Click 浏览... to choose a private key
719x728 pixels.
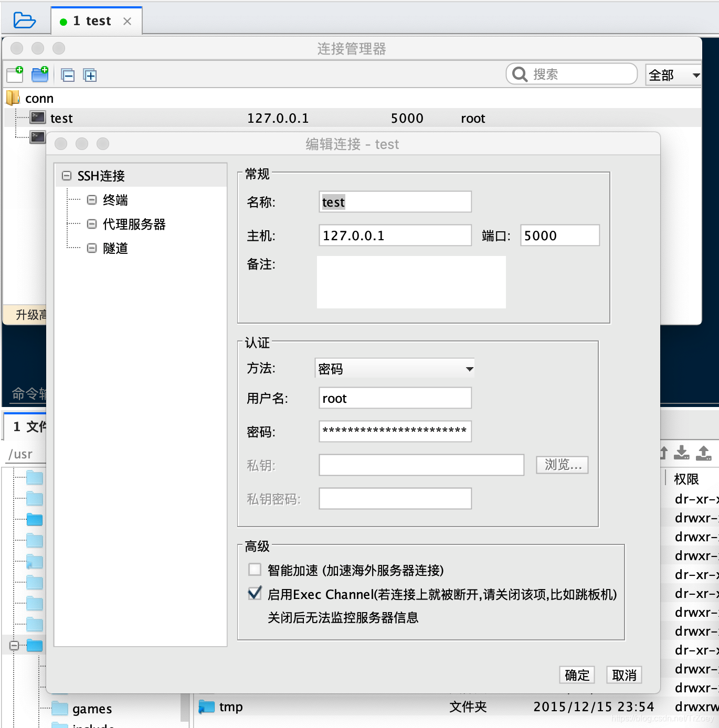(562, 465)
